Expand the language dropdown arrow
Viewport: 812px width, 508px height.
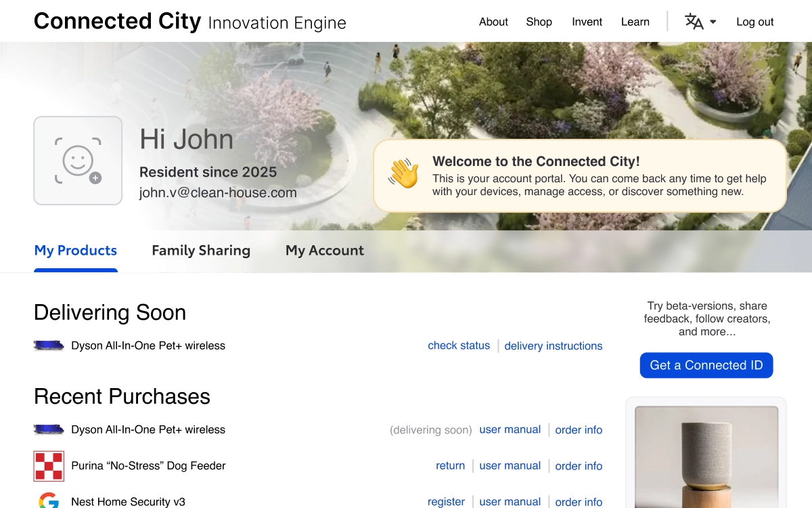coord(713,22)
